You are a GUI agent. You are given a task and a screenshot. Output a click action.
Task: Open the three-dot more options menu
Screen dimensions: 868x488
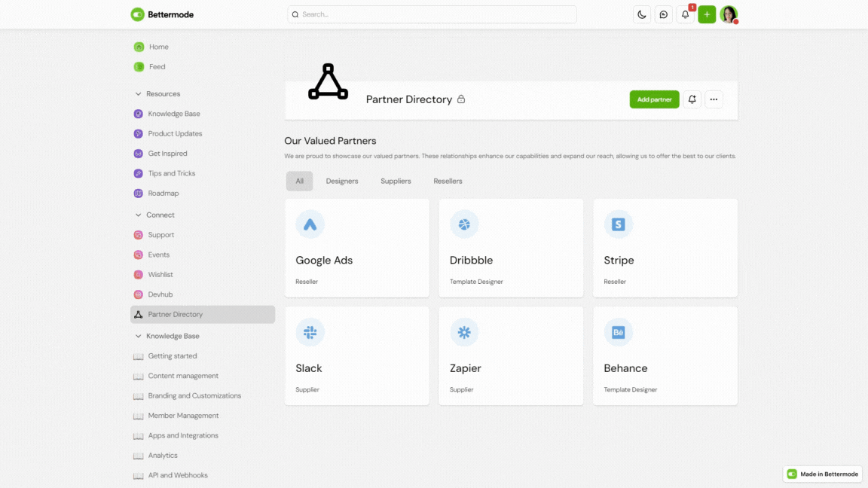point(714,99)
